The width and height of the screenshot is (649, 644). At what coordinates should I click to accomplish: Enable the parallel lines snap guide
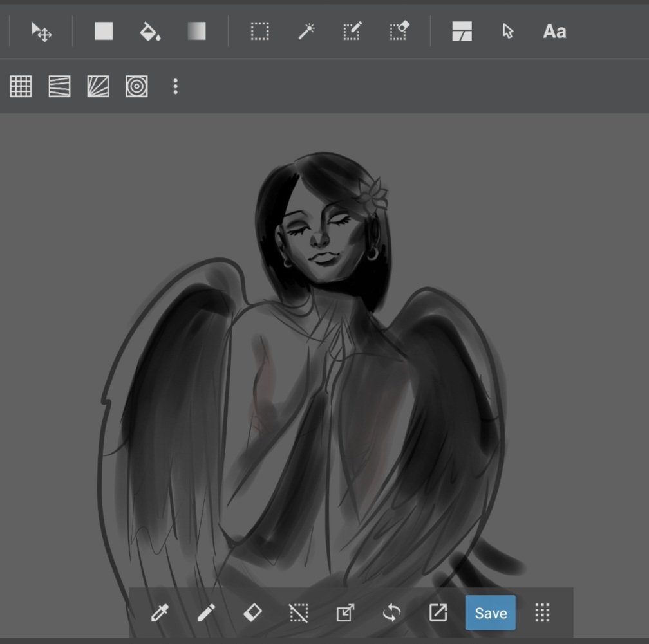tap(60, 86)
